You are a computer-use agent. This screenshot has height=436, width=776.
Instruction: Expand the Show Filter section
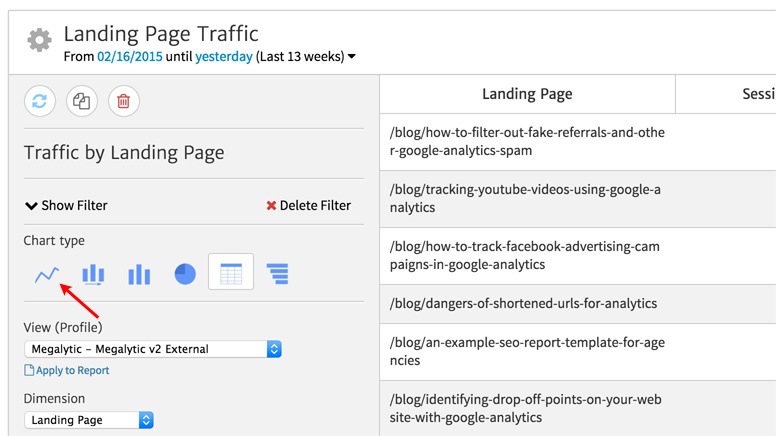pyautogui.click(x=66, y=205)
